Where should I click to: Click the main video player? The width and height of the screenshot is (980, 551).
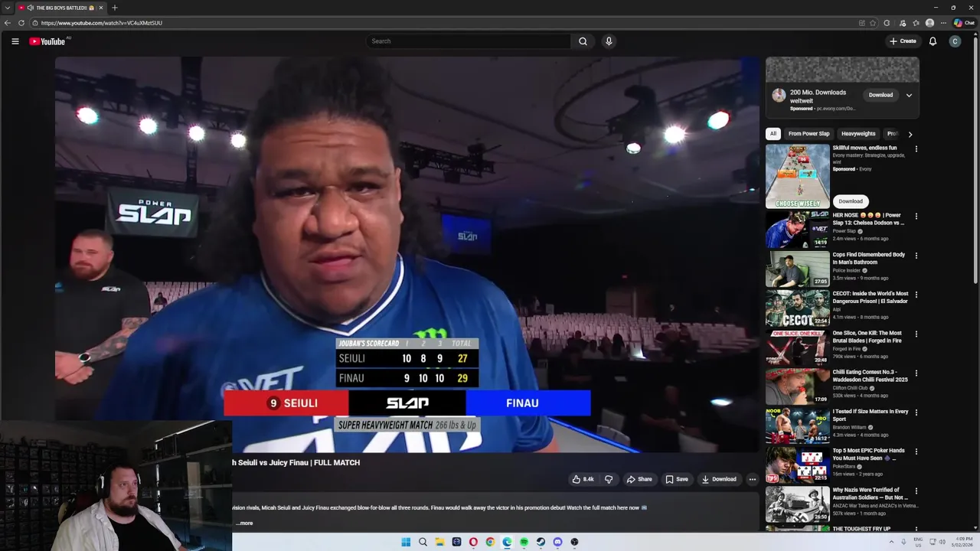click(x=407, y=255)
